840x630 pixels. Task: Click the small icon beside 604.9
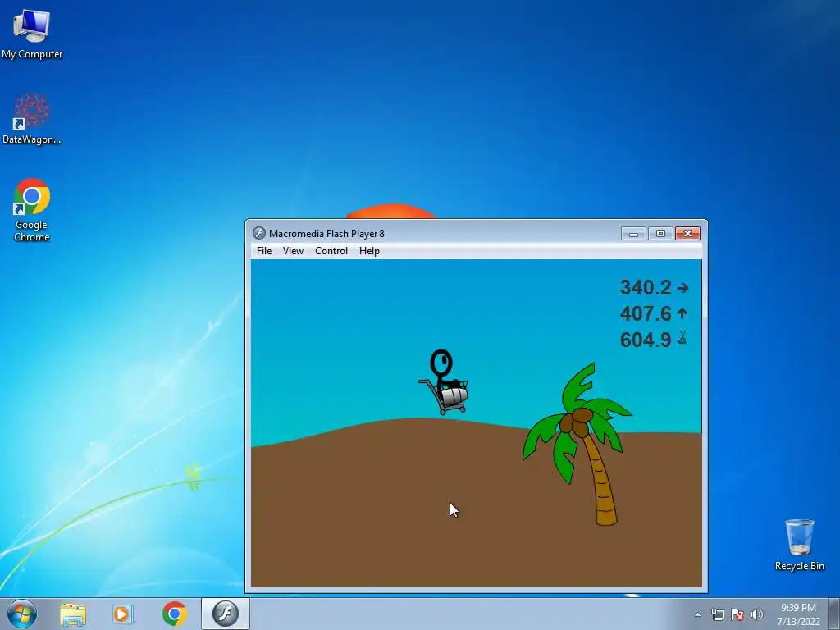click(682, 337)
